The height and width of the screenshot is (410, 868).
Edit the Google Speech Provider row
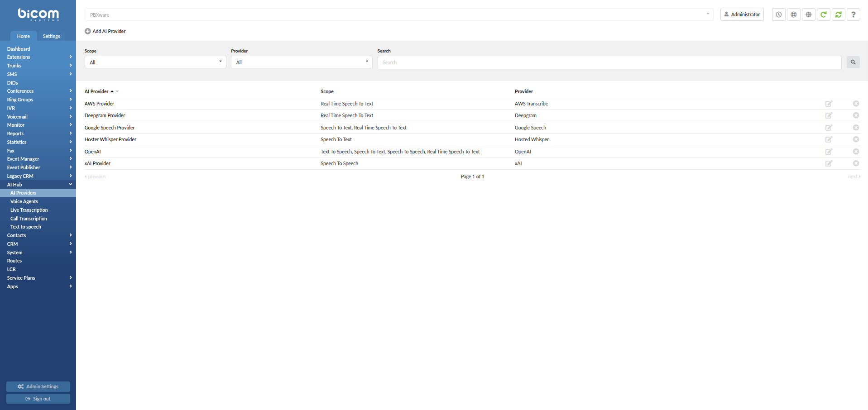[x=829, y=128]
